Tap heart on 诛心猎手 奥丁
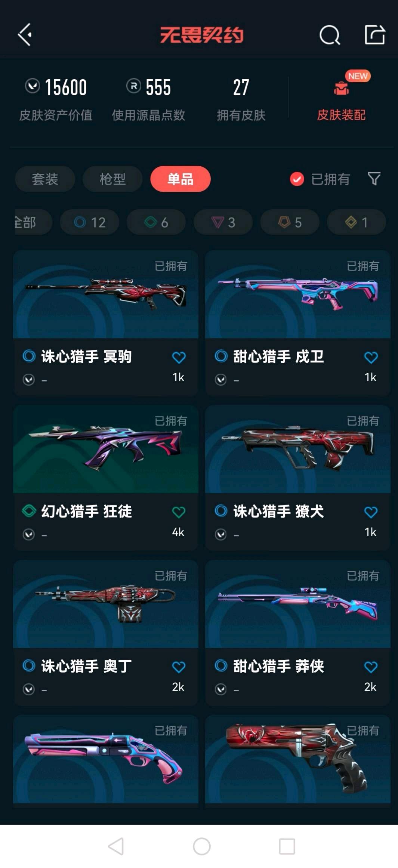 [179, 667]
